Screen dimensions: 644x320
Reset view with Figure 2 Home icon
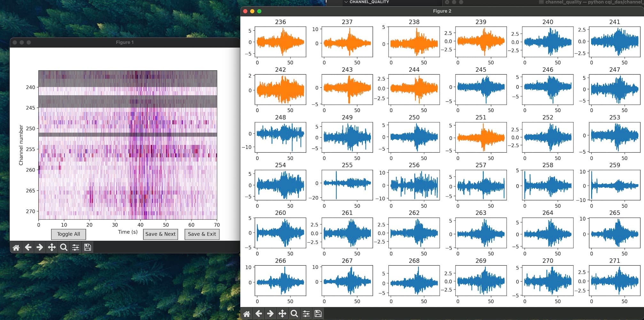coord(247,314)
